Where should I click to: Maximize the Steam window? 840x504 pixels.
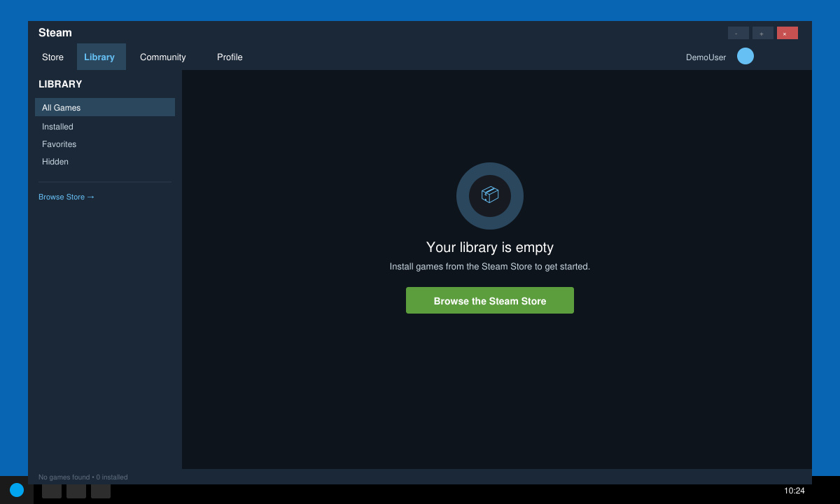(763, 33)
